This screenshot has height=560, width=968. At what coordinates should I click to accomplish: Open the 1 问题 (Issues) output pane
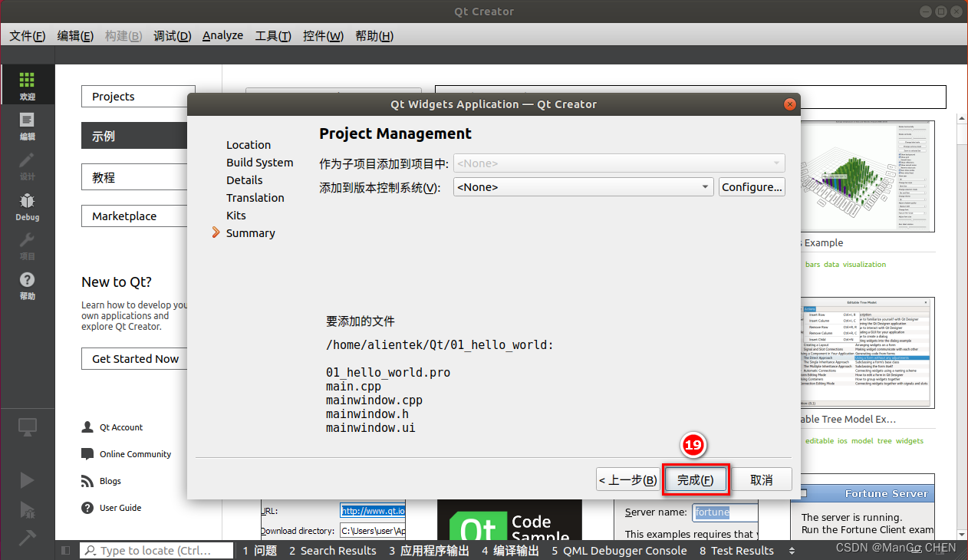click(259, 550)
